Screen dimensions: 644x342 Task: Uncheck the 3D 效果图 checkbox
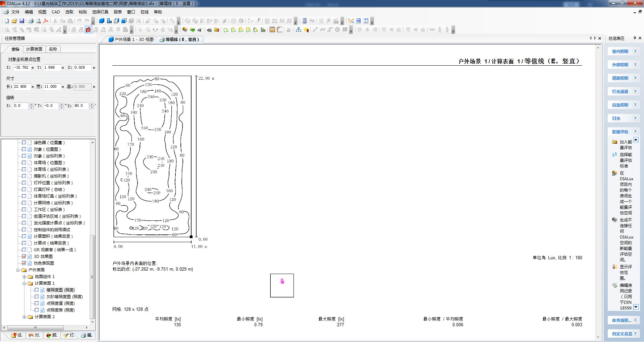(x=24, y=257)
